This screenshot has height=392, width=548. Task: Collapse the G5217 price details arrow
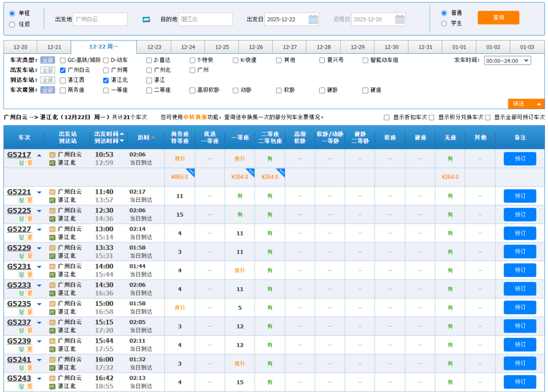39,155
